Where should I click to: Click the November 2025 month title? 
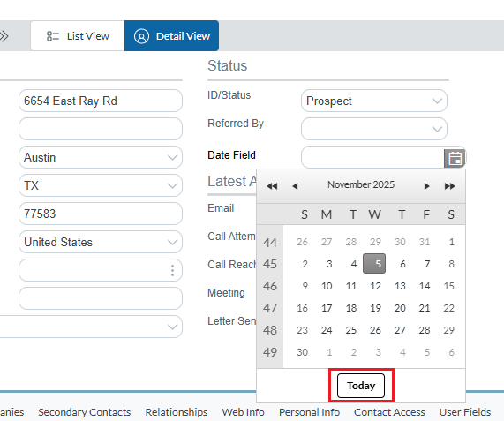click(x=361, y=184)
